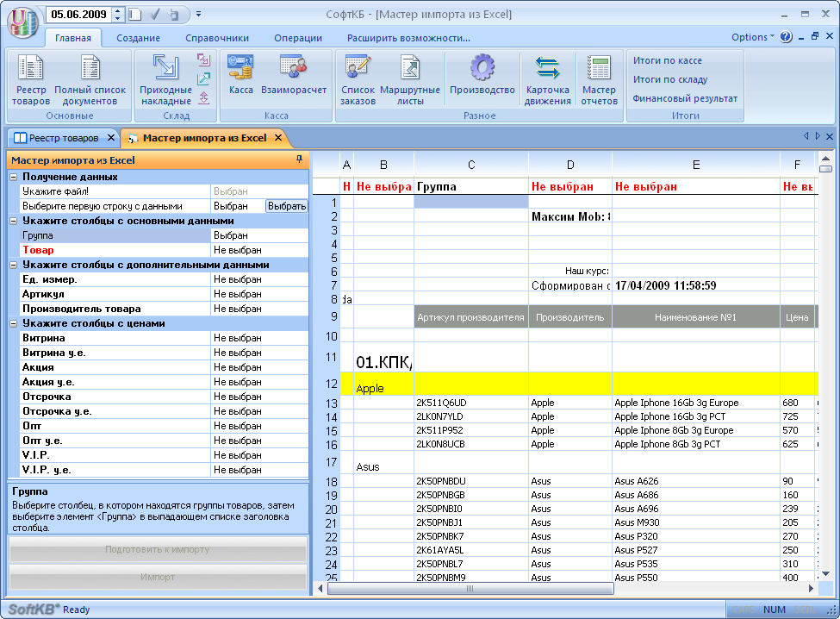This screenshot has width=840, height=619.
Task: Close the Мастер импорта из Excel tab
Action: 278,138
